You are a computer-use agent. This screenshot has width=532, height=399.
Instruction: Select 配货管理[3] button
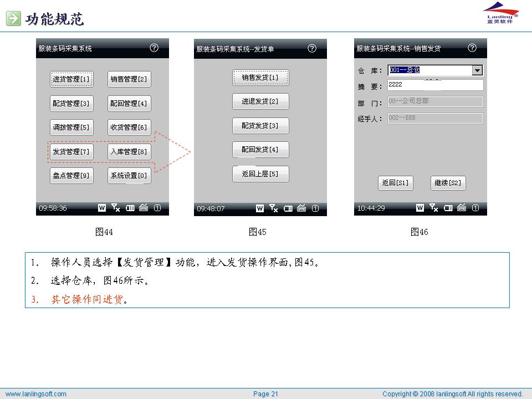click(x=71, y=104)
